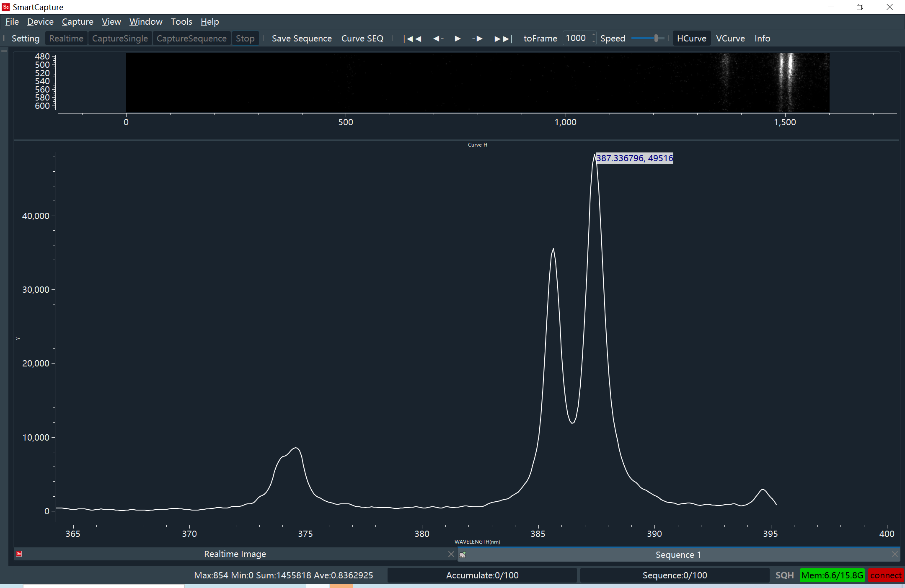This screenshot has width=905, height=588.
Task: Close the Sequence 1 tab
Action: click(895, 554)
